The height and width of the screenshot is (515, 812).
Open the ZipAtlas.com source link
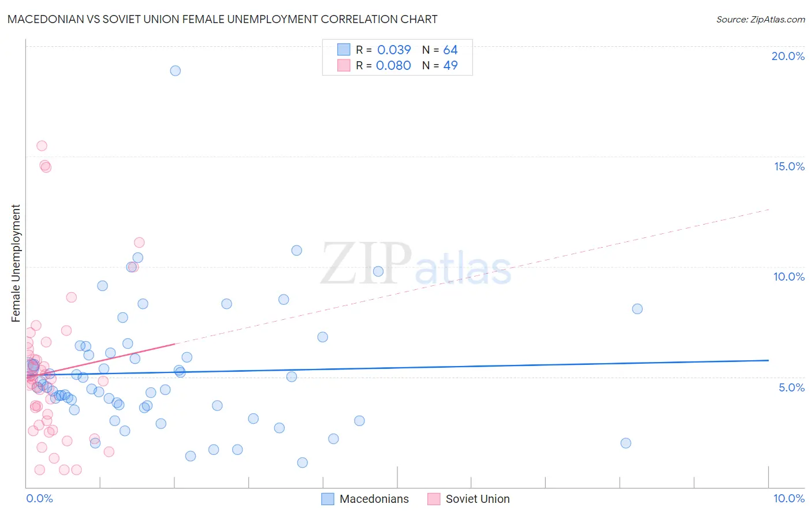(x=761, y=19)
